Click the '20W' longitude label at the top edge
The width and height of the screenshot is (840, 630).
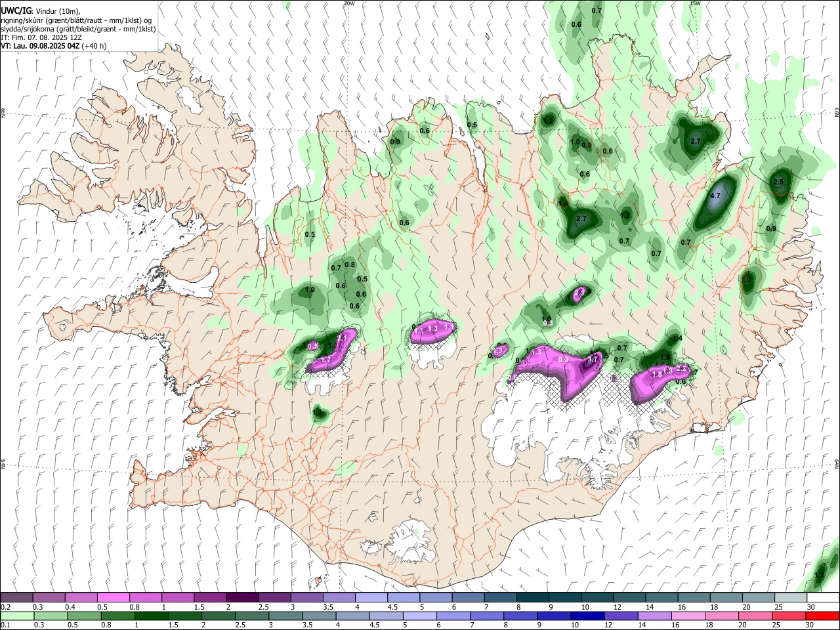pos(349,3)
